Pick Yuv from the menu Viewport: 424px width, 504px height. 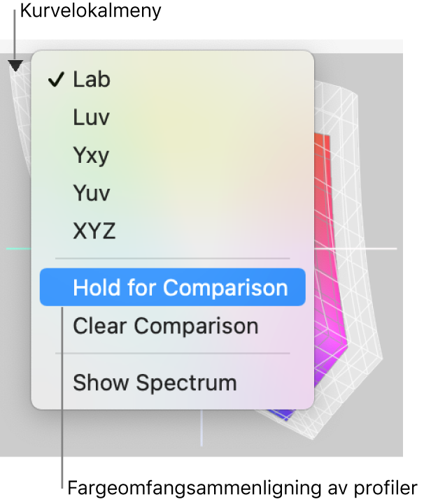172,193
